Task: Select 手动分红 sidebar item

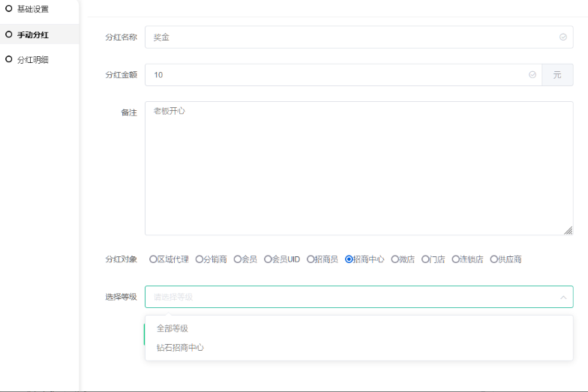Action: 32,34
